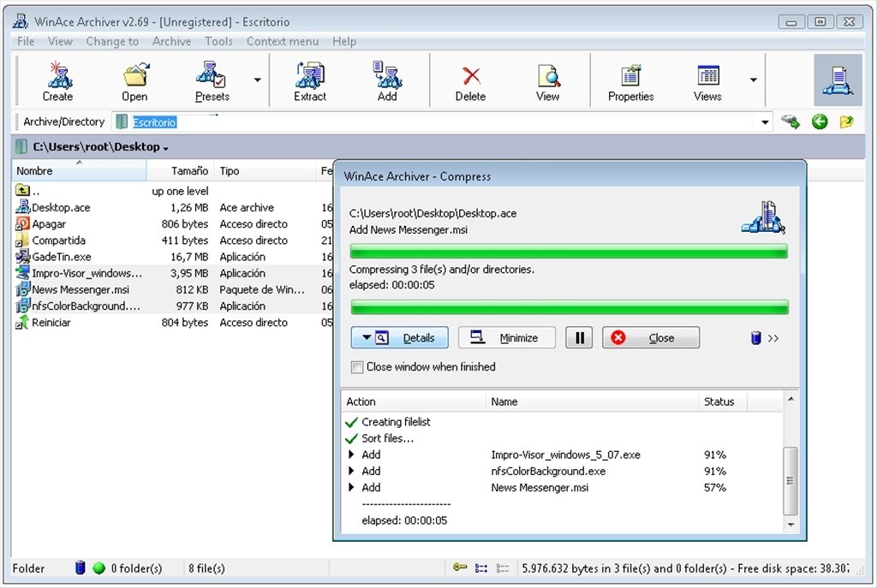Sort file list by Nombre column

79,170
